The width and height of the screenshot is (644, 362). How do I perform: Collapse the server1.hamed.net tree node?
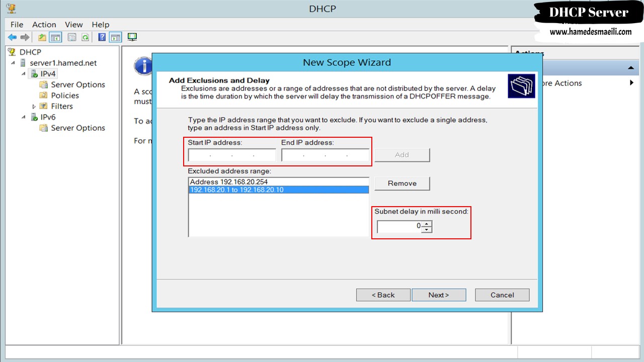13,63
